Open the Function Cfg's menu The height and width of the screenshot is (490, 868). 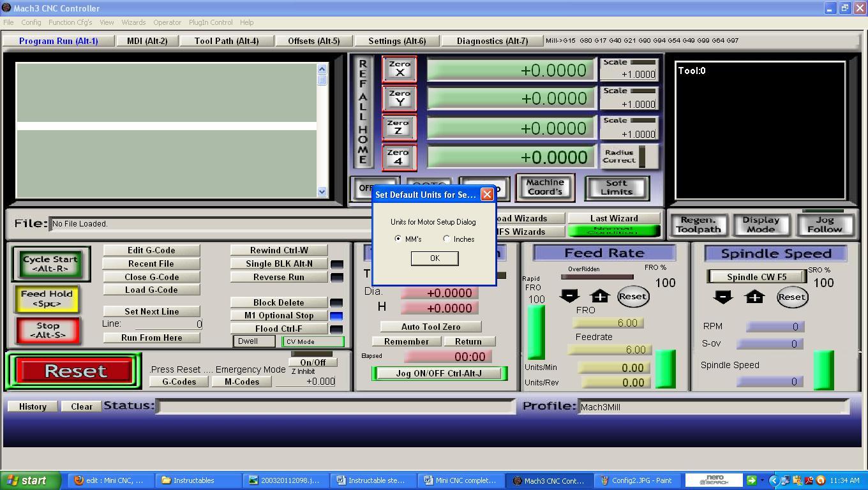[x=70, y=22]
